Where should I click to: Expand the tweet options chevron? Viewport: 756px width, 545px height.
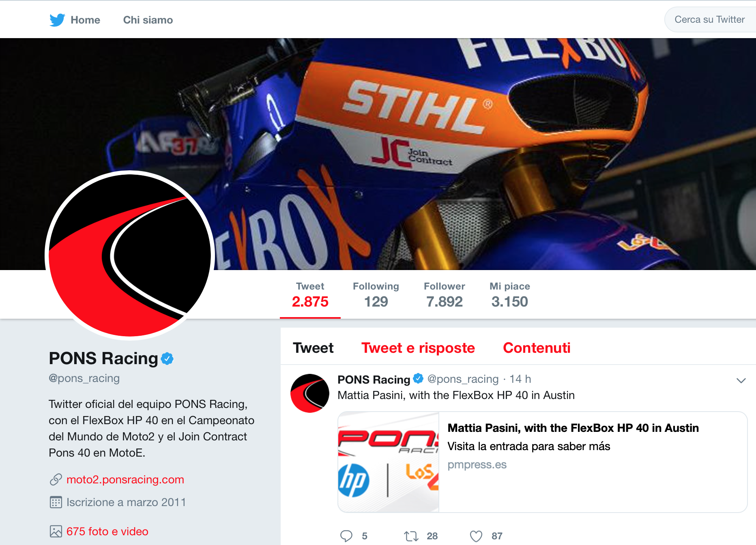click(x=741, y=380)
